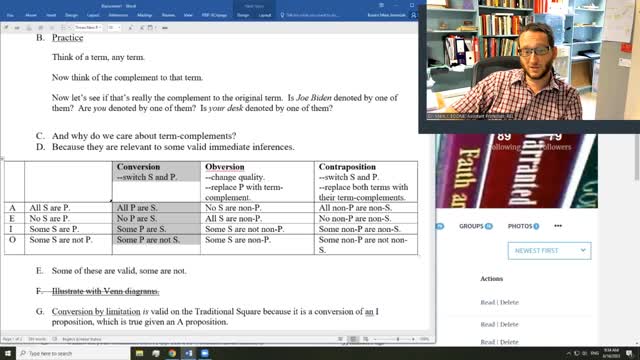Click the cell 'Some S are not non-P.'
This screenshot has height=360, width=640.
coord(258,229)
